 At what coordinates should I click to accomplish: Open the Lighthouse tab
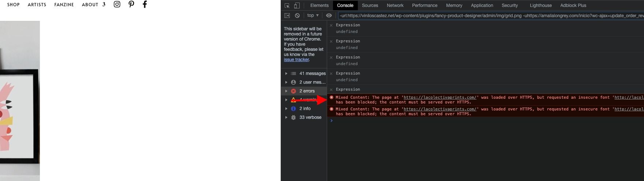(x=541, y=5)
